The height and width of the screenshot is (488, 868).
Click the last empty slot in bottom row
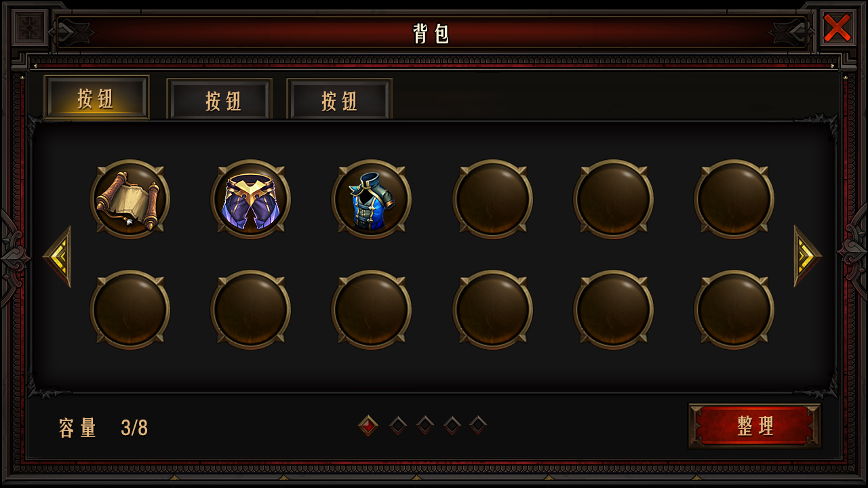[x=734, y=310]
